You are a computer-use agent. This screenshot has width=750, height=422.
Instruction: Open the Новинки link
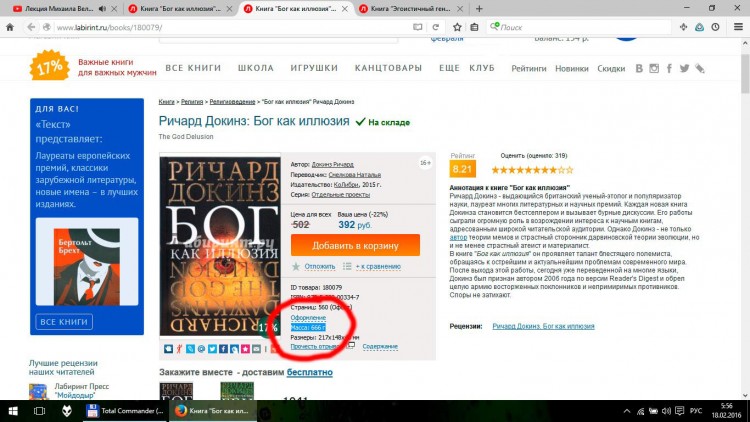pyautogui.click(x=572, y=68)
